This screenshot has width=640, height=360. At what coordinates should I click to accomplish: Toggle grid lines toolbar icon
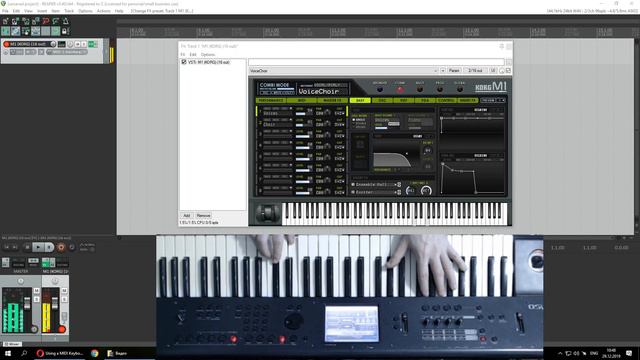[x=46, y=31]
